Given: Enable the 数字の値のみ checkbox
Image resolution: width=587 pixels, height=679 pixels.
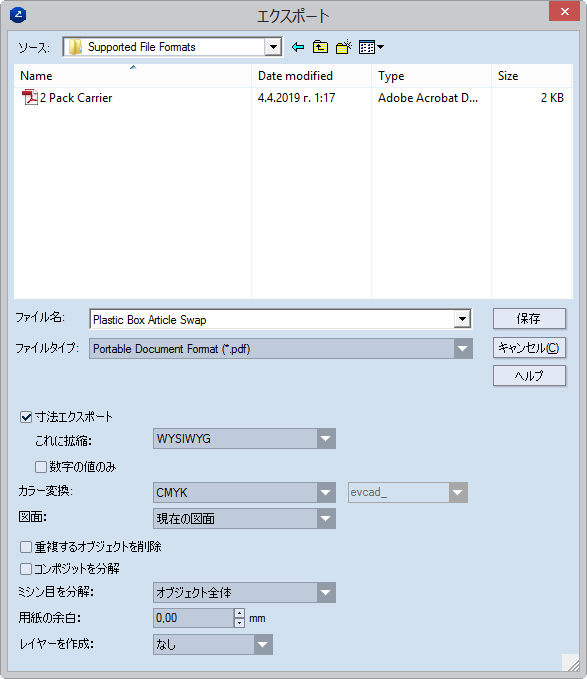Looking at the screenshot, I should 41,467.
